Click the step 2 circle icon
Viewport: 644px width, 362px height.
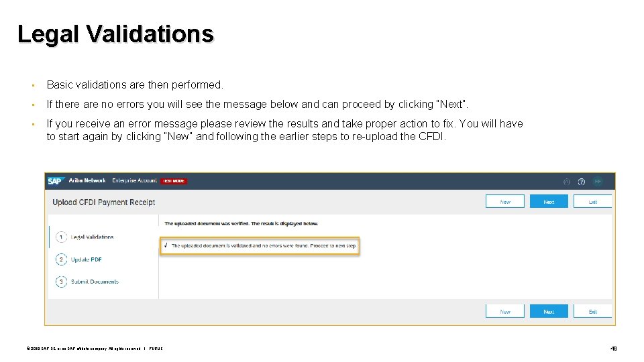pyautogui.click(x=61, y=259)
